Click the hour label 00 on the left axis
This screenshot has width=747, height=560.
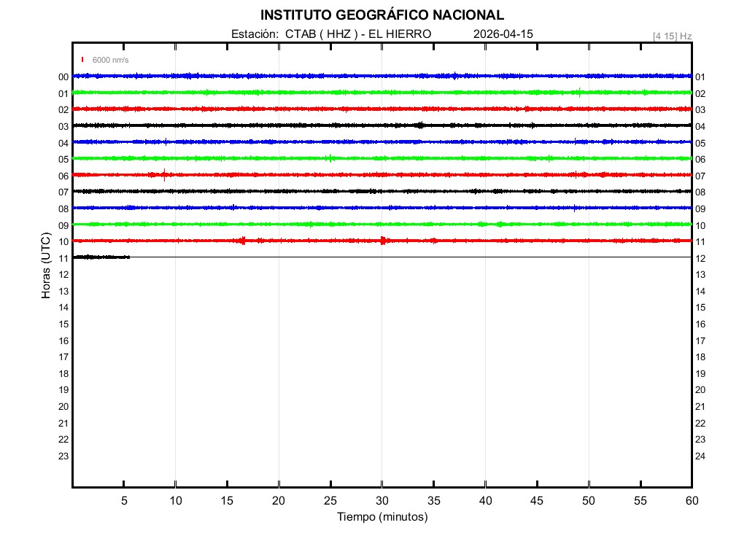pyautogui.click(x=63, y=77)
